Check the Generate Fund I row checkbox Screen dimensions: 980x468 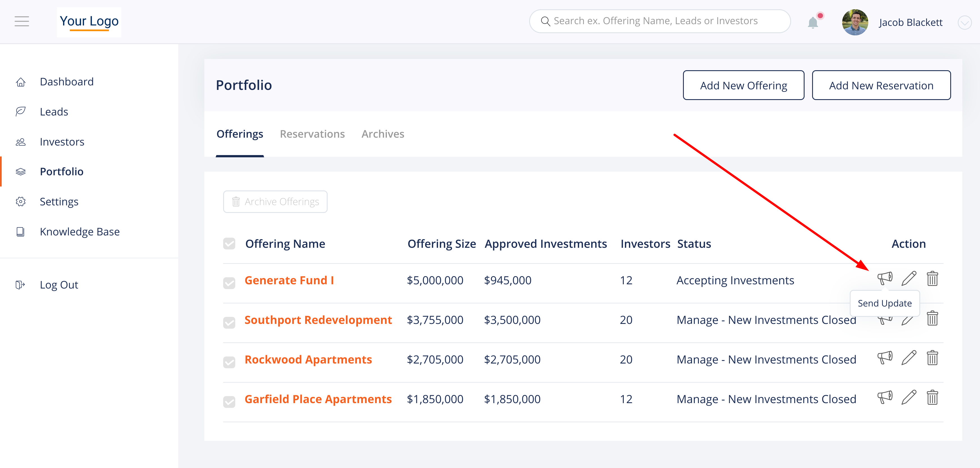pyautogui.click(x=229, y=283)
